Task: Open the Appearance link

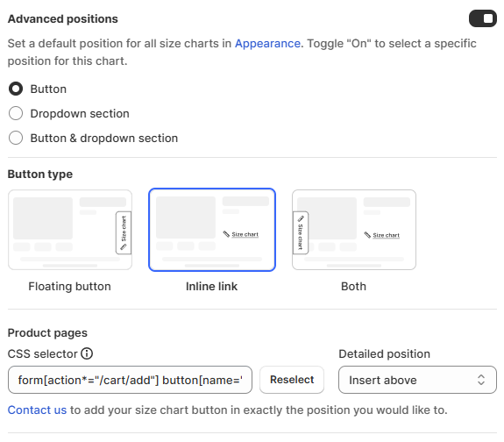Action: point(267,44)
